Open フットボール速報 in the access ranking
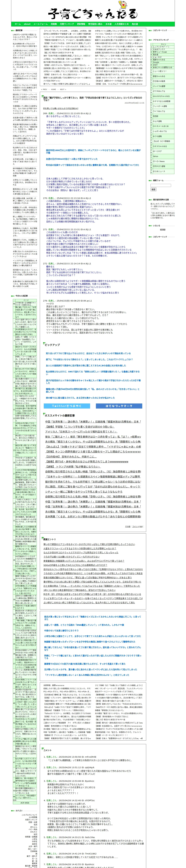This screenshot has width=186, height=868. pyautogui.click(x=160, y=106)
